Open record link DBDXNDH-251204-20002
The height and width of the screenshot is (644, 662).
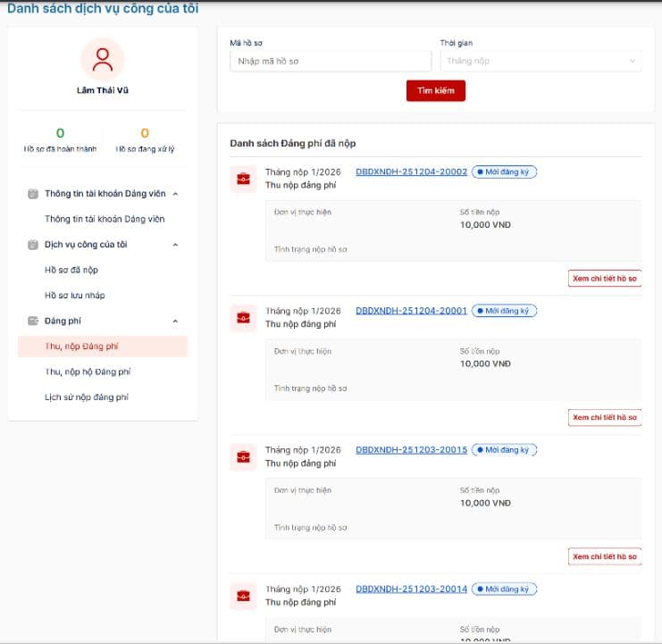tap(411, 171)
